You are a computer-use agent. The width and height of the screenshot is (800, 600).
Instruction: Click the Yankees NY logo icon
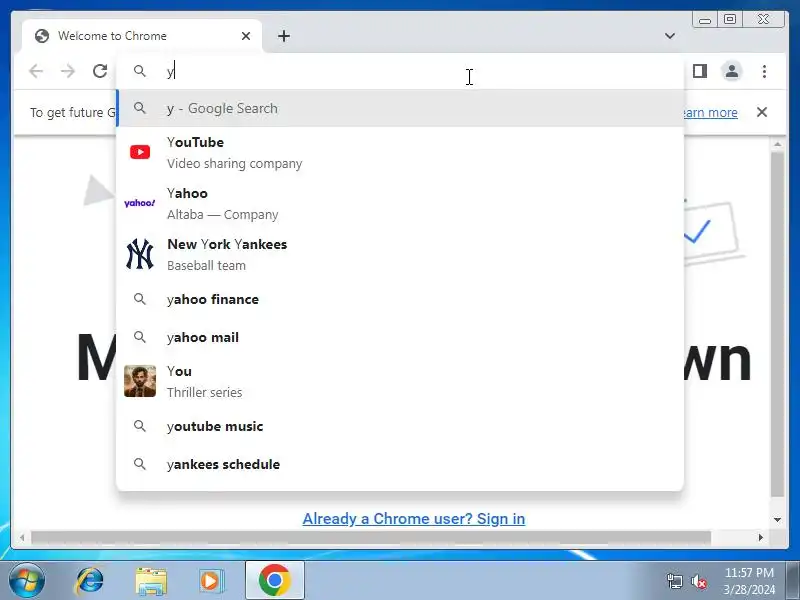[140, 254]
